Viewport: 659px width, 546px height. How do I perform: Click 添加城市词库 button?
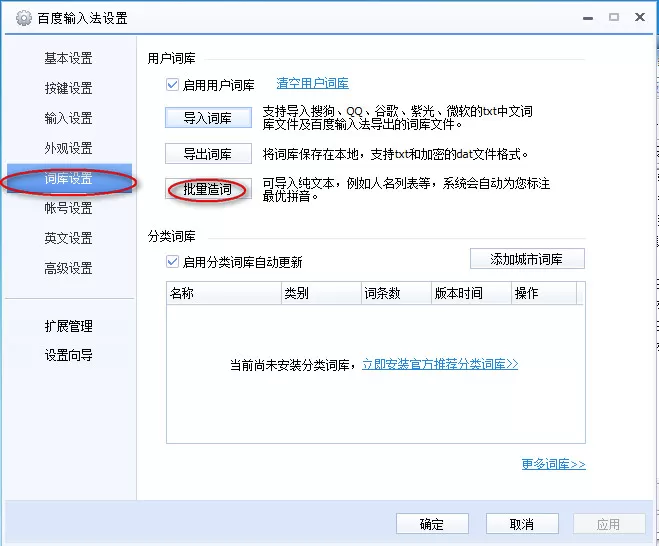click(527, 258)
